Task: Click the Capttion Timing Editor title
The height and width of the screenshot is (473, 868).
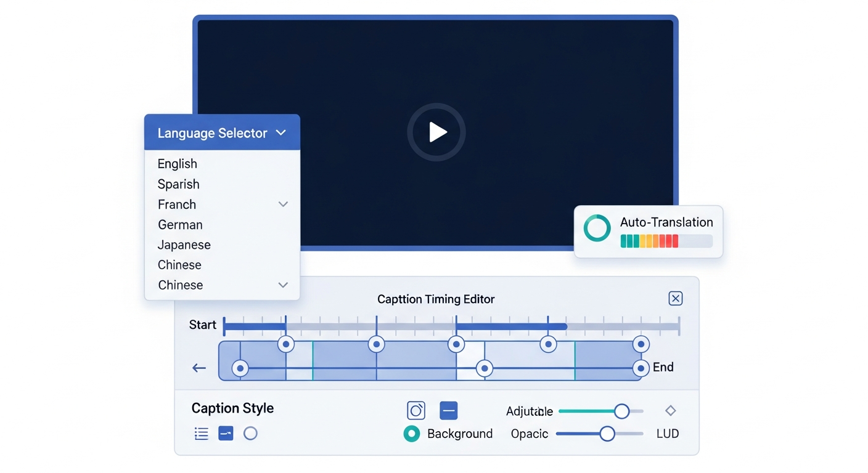Action: (x=436, y=299)
